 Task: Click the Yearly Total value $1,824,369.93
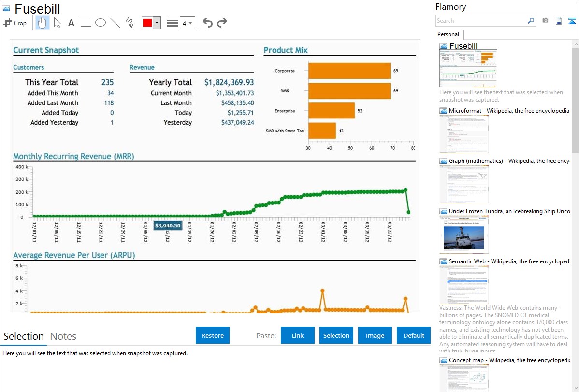click(x=229, y=82)
